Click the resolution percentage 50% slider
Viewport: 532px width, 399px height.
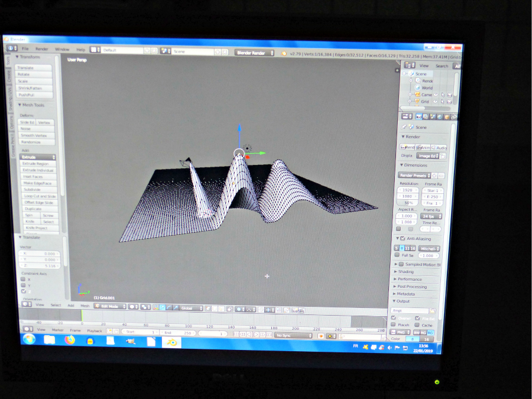point(407,203)
